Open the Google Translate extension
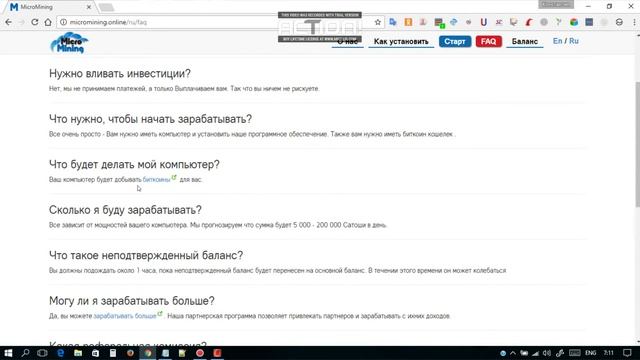The height and width of the screenshot is (360, 640). click(393, 22)
